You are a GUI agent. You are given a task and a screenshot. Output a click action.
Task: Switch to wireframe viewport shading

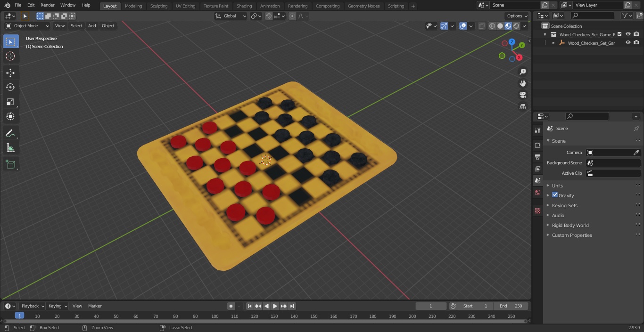[492, 26]
